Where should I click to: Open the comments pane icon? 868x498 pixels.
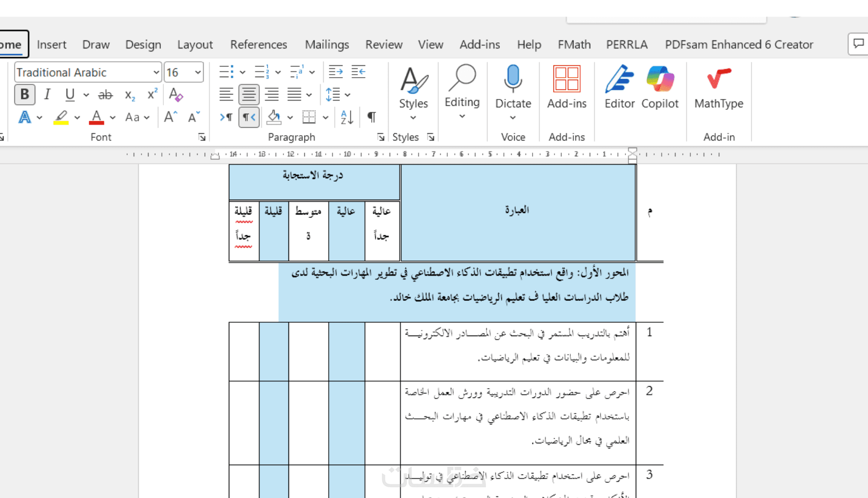pos(858,44)
